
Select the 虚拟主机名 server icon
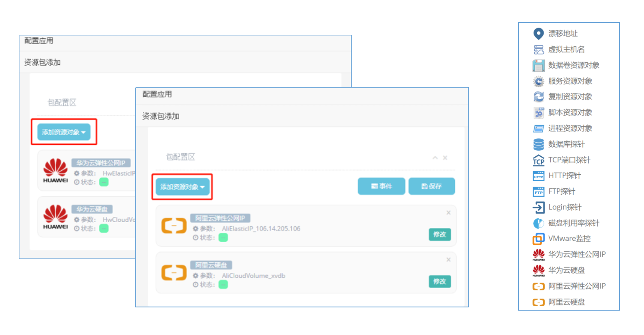point(538,50)
